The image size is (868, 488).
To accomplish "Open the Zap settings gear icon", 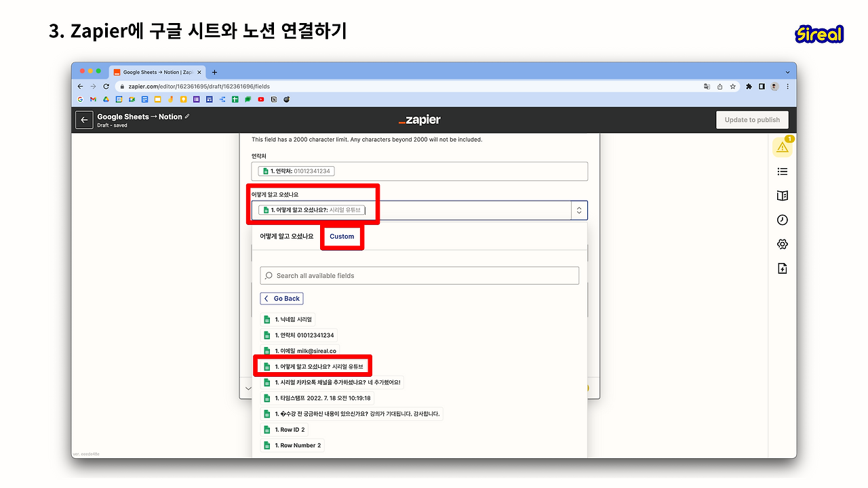I will click(x=783, y=244).
